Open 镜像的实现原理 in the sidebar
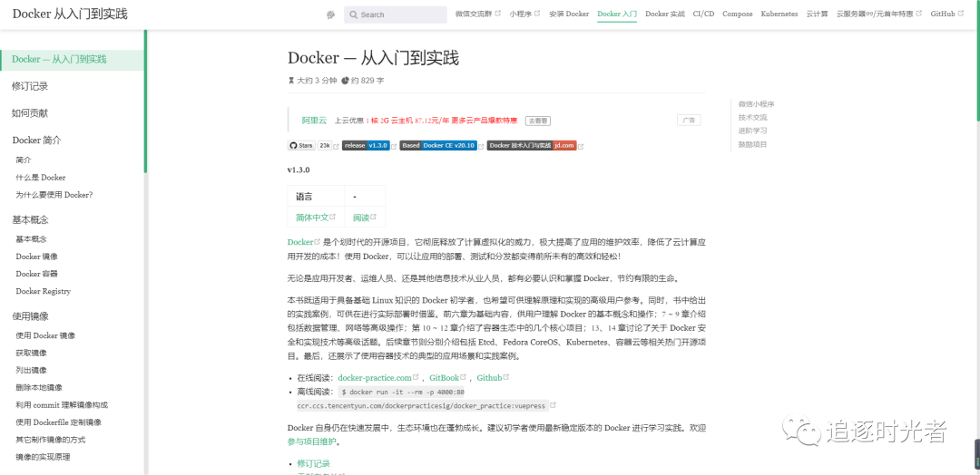 [44, 457]
